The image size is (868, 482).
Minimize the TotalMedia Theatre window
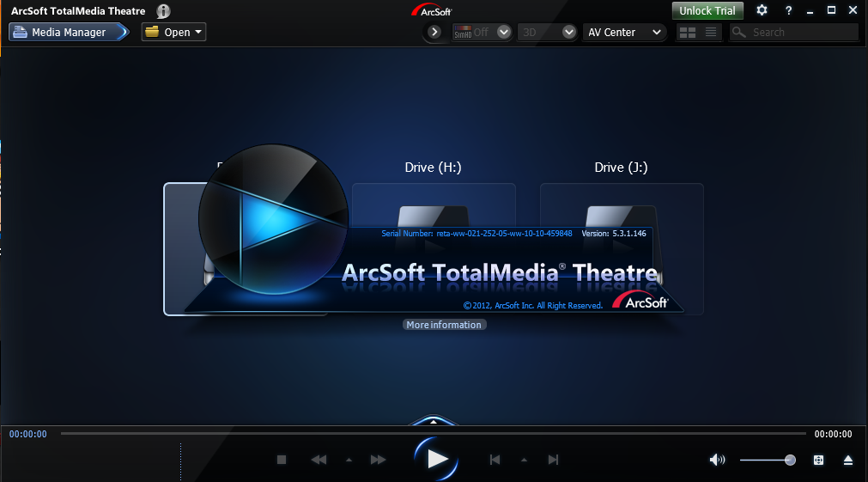[x=810, y=10]
